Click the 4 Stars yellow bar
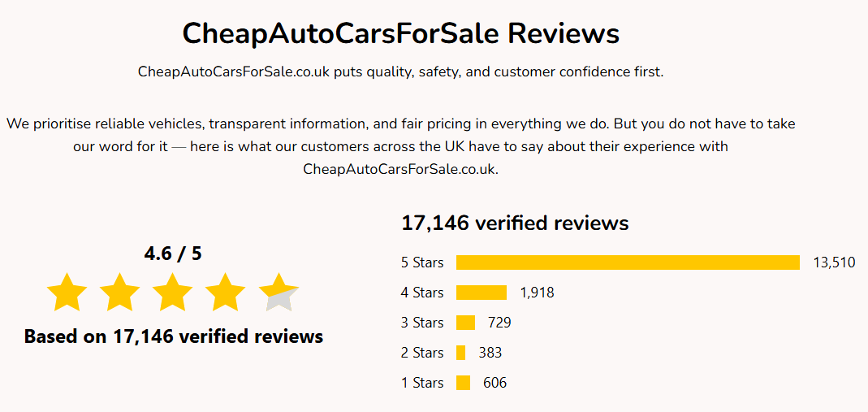The height and width of the screenshot is (412, 868). (481, 293)
